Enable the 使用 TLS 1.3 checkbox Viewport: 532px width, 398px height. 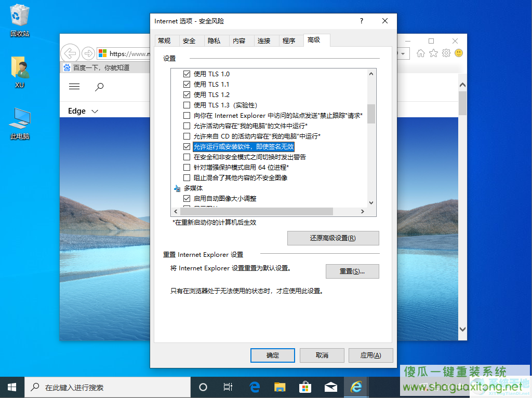(x=187, y=105)
